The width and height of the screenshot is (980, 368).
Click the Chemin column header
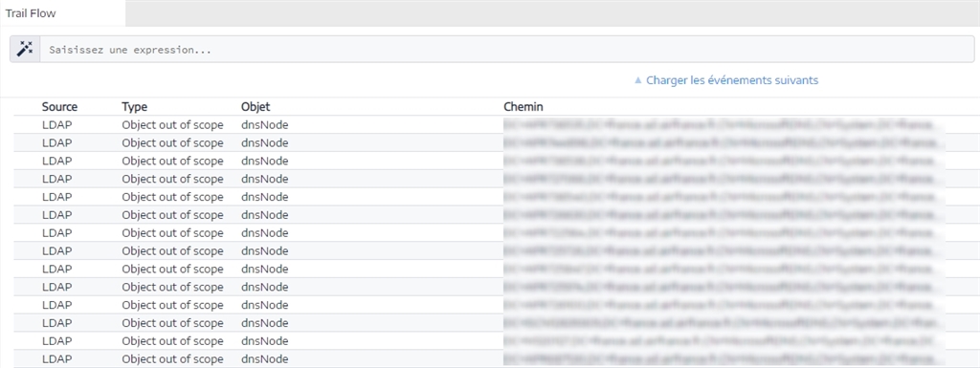(523, 107)
